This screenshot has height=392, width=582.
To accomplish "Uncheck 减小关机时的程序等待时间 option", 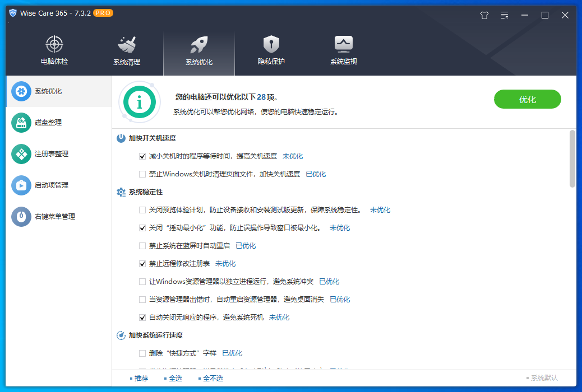I will (143, 156).
